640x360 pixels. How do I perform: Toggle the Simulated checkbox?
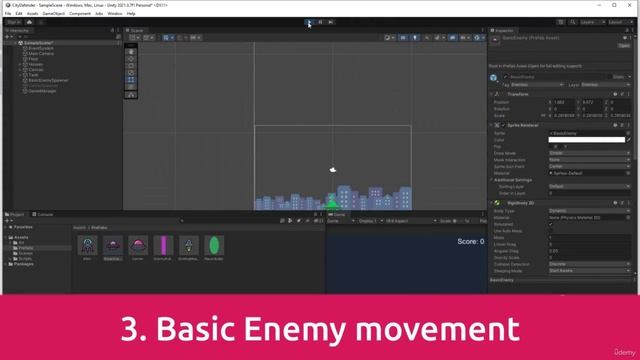[x=551, y=224]
